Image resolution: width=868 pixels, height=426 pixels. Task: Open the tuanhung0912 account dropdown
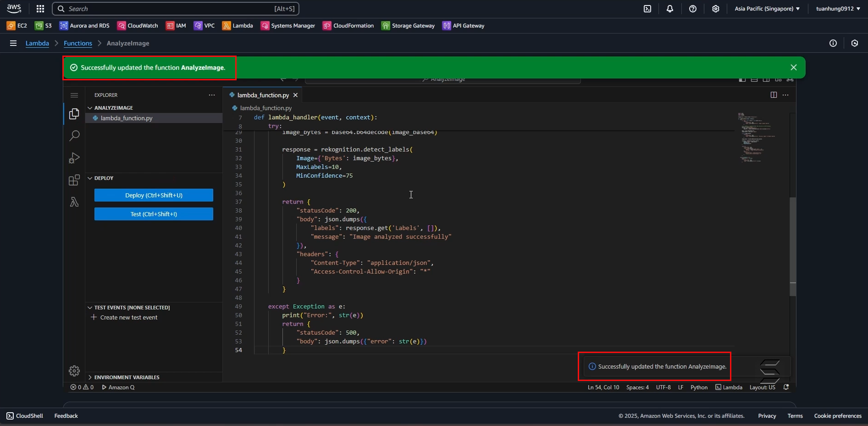pos(838,9)
